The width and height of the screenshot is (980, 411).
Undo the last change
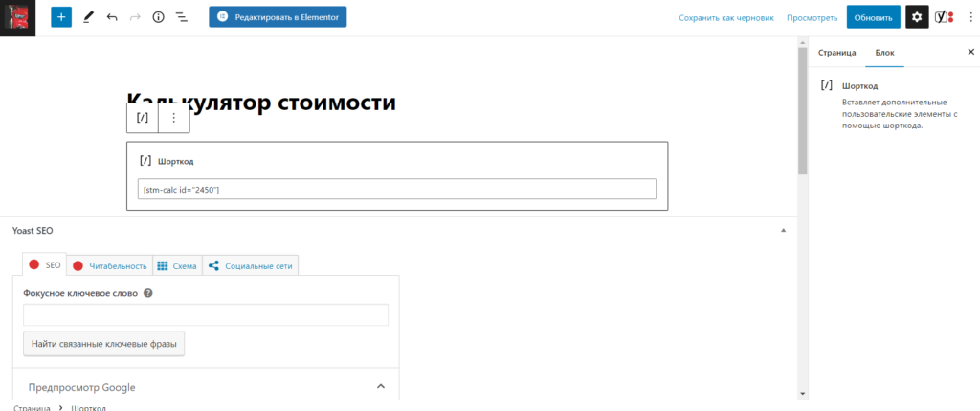(112, 17)
